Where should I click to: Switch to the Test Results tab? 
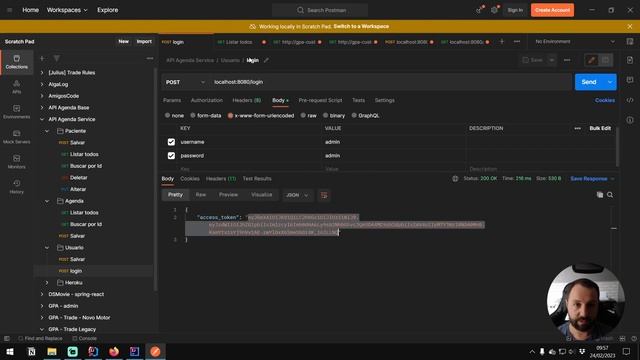(257, 179)
